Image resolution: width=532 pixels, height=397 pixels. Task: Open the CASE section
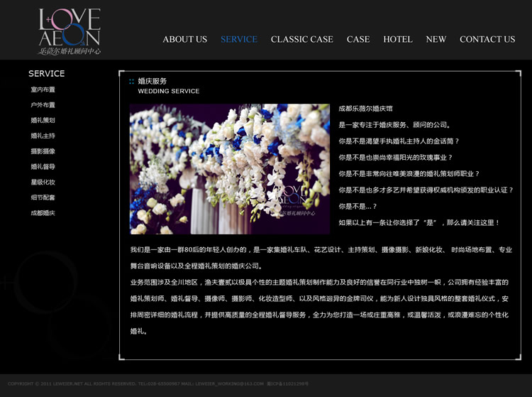click(358, 39)
